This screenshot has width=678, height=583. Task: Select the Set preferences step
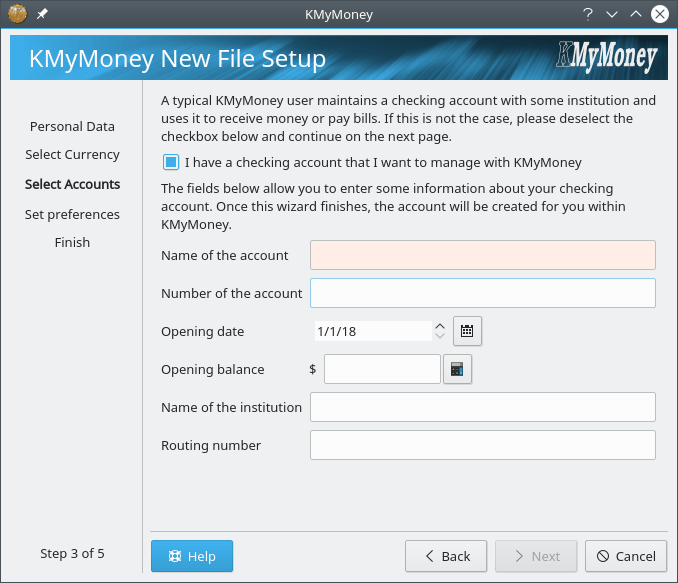(72, 214)
